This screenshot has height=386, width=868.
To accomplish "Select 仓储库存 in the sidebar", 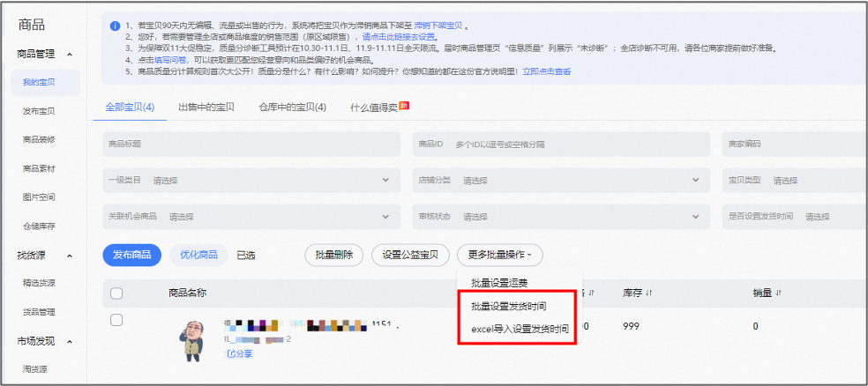I will pos(39,226).
